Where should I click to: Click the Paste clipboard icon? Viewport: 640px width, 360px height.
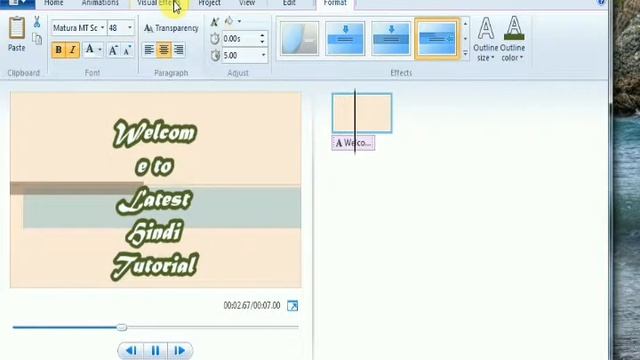coord(17,28)
